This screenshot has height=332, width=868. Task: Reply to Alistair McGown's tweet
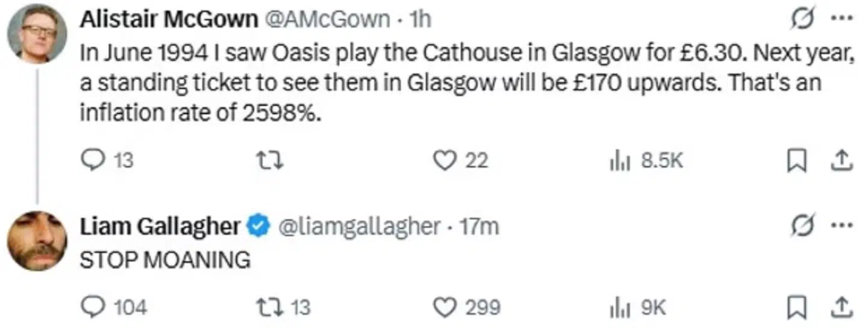click(x=107, y=160)
